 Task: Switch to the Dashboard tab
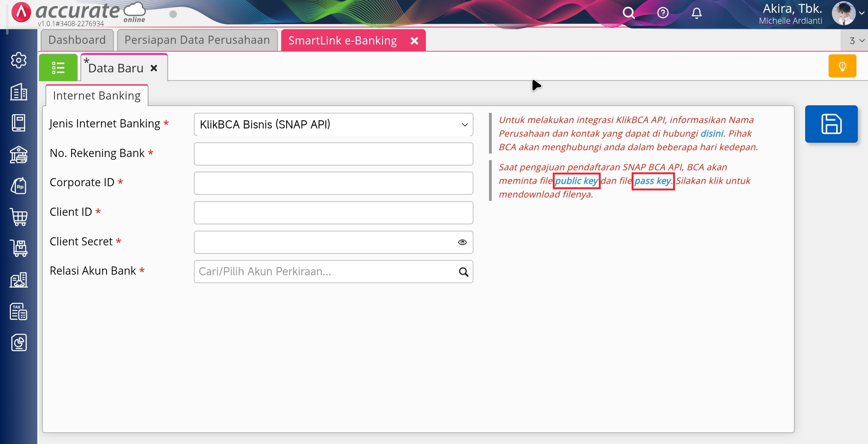point(77,40)
